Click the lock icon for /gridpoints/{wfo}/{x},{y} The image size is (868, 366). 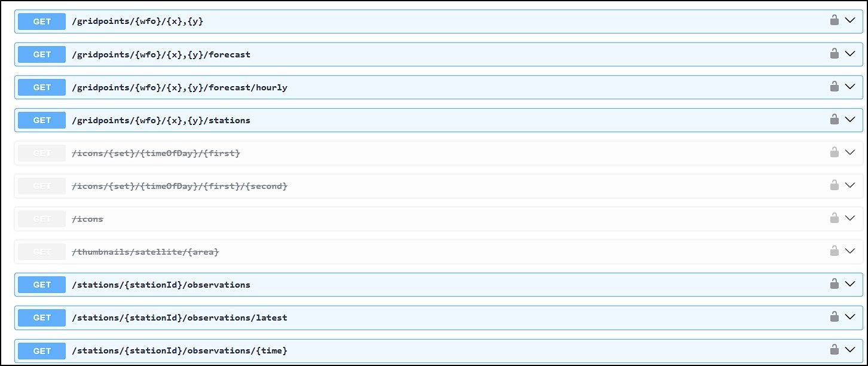[834, 21]
